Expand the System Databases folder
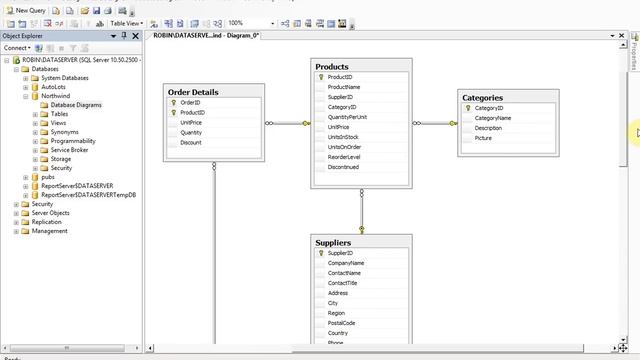640x360 pixels. tap(26, 78)
